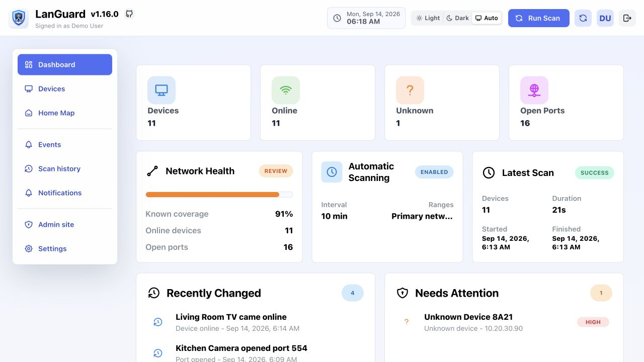Image resolution: width=644 pixels, height=362 pixels.
Task: Click the Recently Changed count badge 4
Action: point(353,293)
